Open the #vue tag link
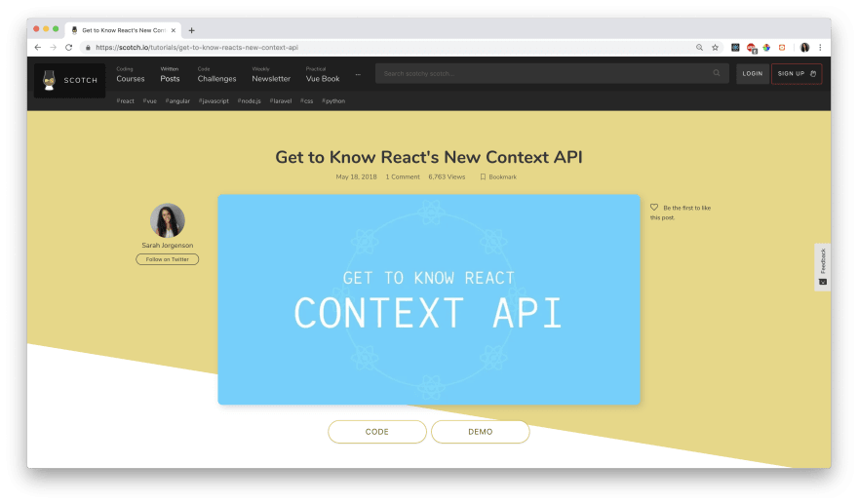The height and width of the screenshot is (504, 858). tap(150, 101)
